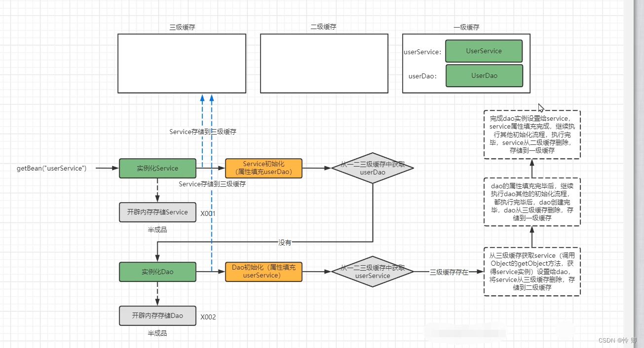Select the 开辟内存存储Dao gray box
The height and width of the screenshot is (348, 644).
pos(157,315)
